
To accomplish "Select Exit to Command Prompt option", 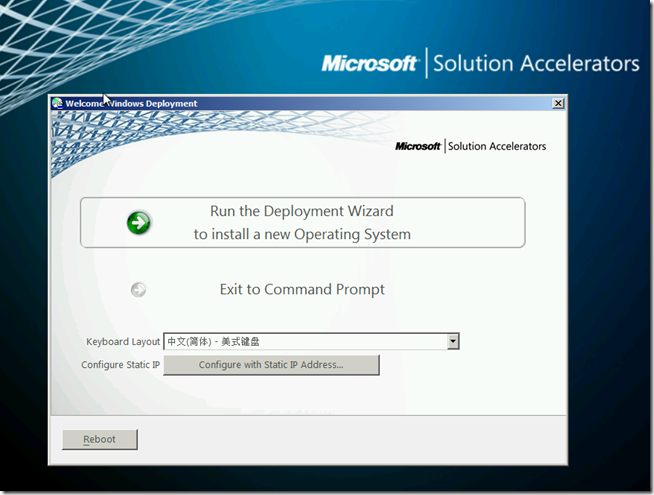I will pyautogui.click(x=302, y=289).
